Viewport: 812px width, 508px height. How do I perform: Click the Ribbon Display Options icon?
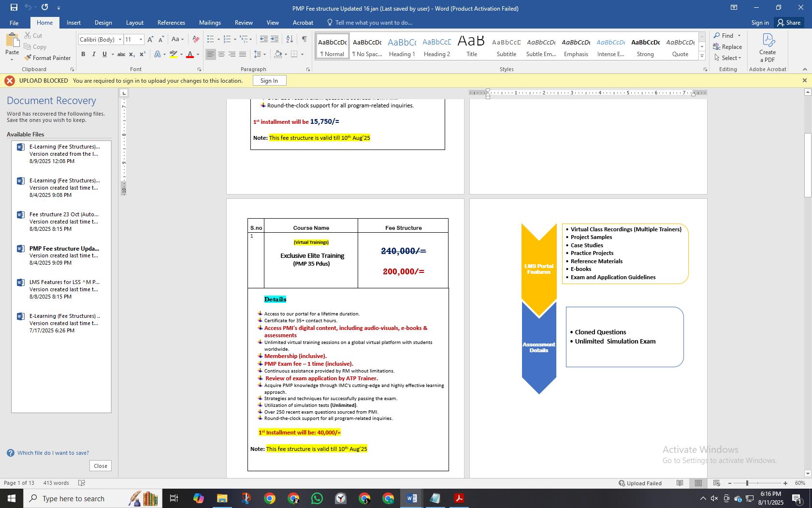coord(734,7)
